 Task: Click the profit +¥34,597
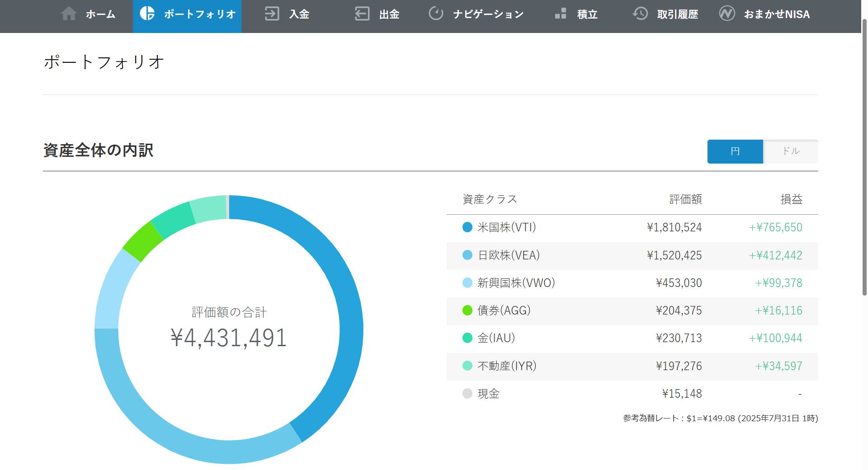click(x=779, y=366)
